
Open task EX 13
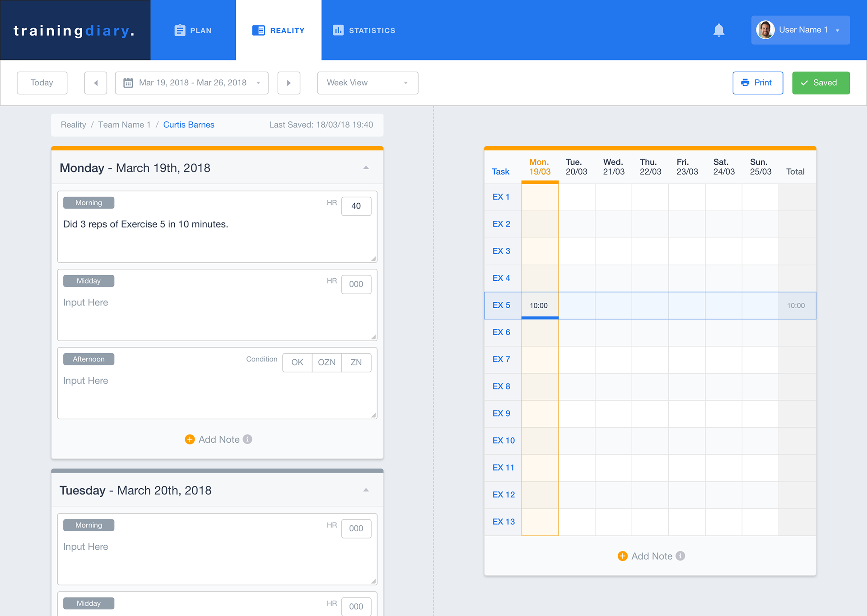click(503, 522)
